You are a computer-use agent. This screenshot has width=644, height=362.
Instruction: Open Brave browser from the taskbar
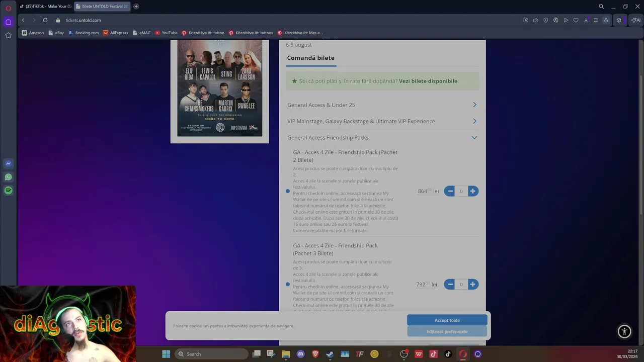pyautogui.click(x=315, y=354)
